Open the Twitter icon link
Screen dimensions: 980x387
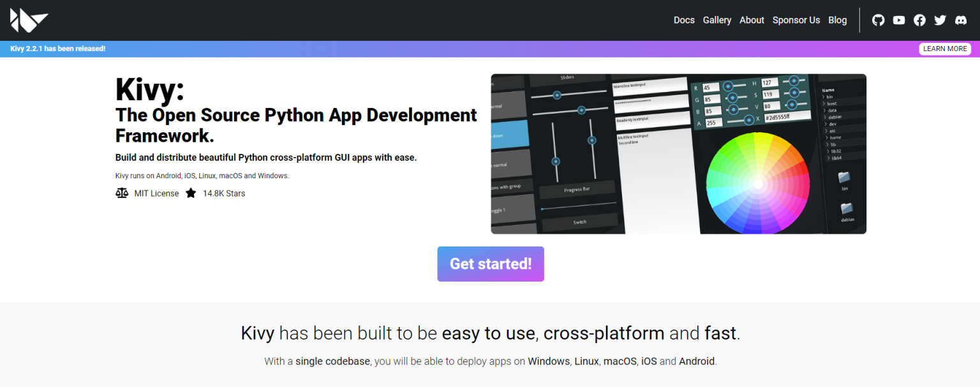tap(940, 20)
